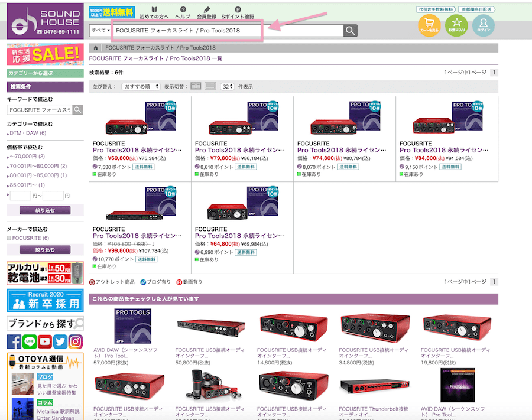Open the 見た目で選ぶ かわいい鍵盤楽器特集 blog post
Screen dimensions: 532x420
[x=57, y=389]
